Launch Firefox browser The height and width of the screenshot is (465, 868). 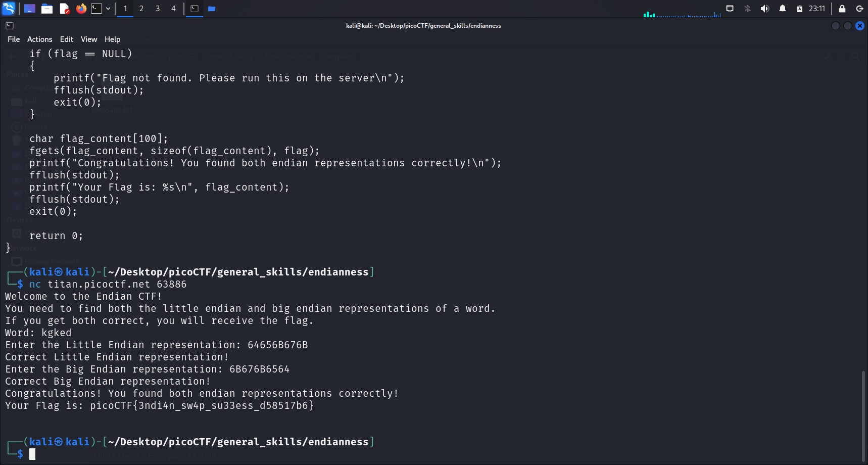click(81, 9)
